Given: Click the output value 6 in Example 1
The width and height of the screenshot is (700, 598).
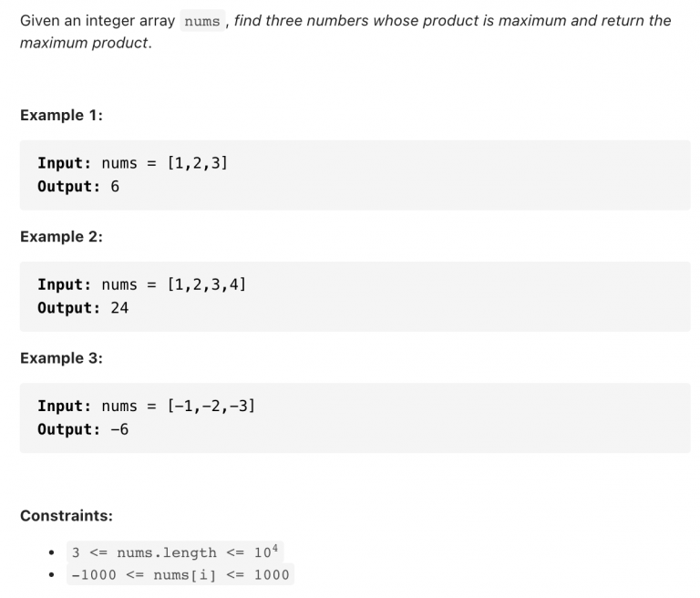Looking at the screenshot, I should pos(115,187).
